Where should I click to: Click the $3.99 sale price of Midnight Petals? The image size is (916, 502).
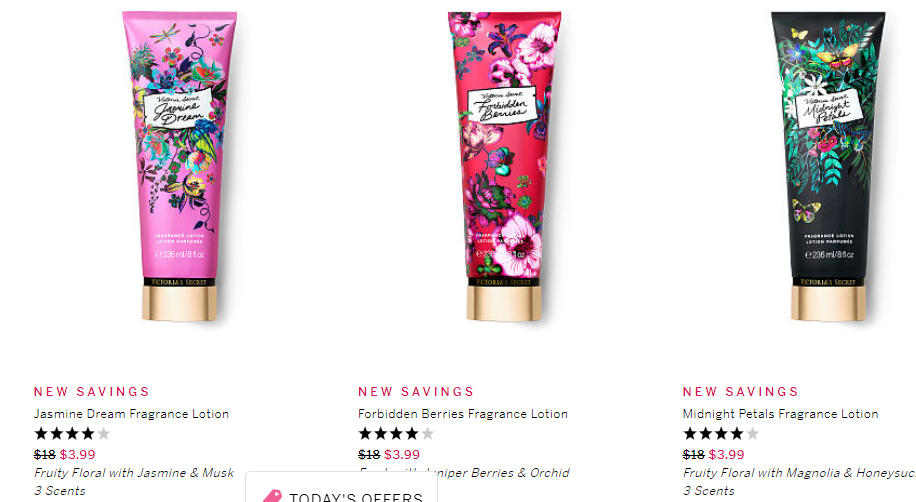click(727, 455)
